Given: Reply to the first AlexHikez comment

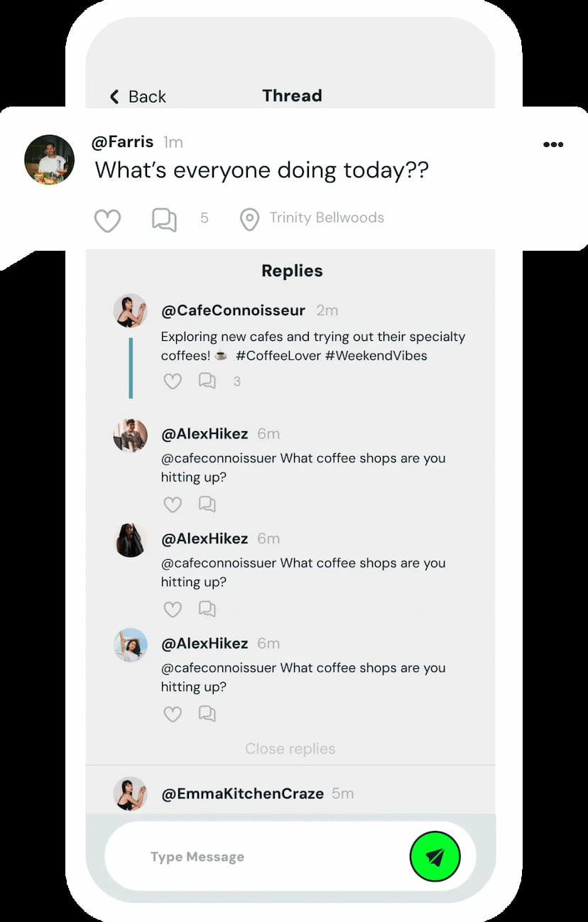Looking at the screenshot, I should (x=207, y=504).
